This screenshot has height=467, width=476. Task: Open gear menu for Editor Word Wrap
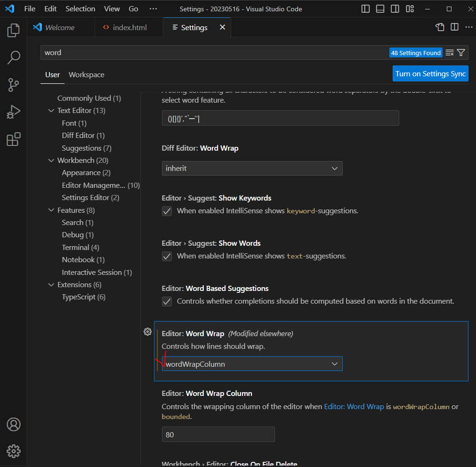coord(147,332)
